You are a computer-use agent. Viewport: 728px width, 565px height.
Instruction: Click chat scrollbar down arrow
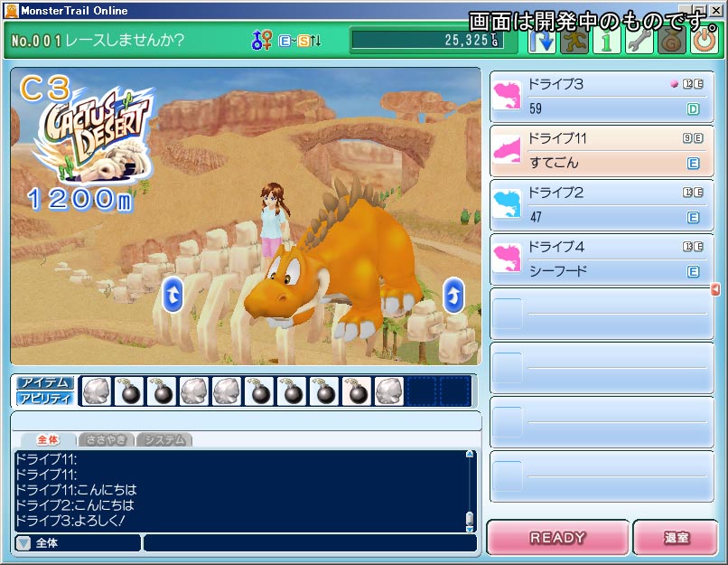[x=470, y=529]
